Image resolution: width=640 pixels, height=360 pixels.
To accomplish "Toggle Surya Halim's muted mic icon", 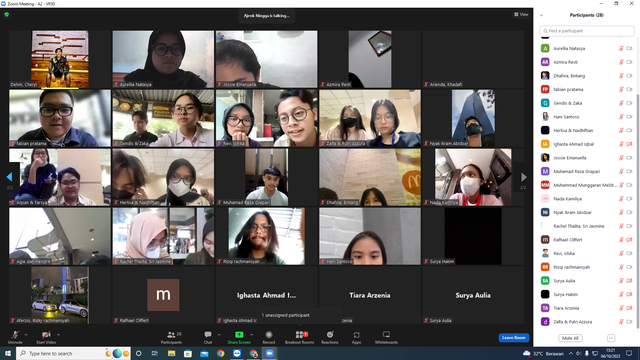I will click(621, 294).
